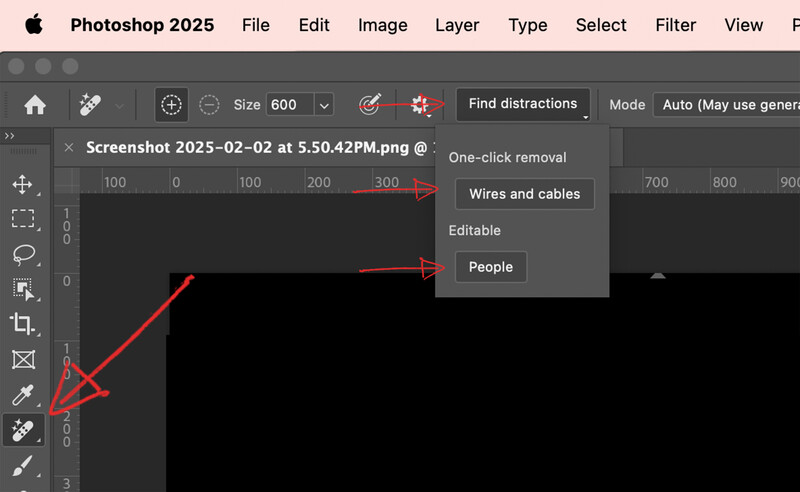Expand the Size slider dropdown arrow
This screenshot has height=492, width=800.
pos(324,106)
